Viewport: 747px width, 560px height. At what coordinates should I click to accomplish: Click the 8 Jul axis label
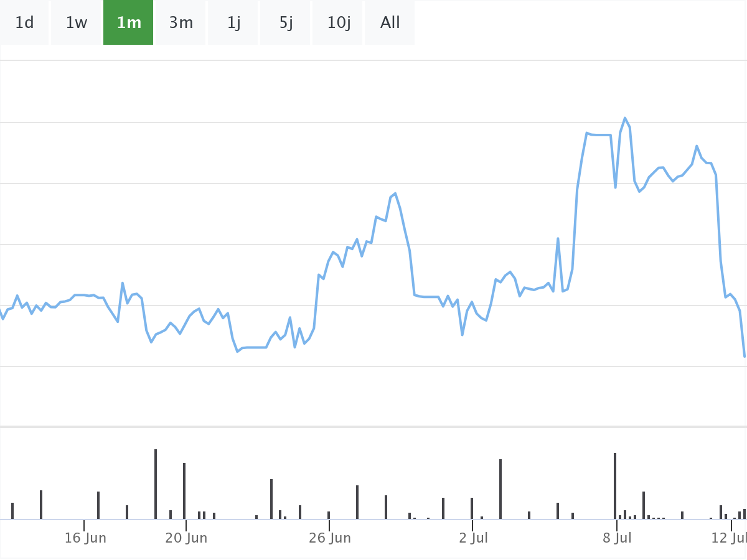(617, 538)
